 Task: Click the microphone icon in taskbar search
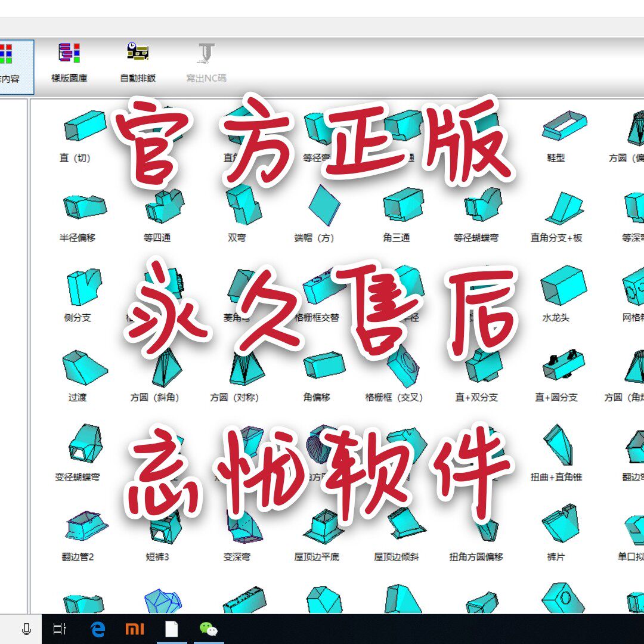26,629
